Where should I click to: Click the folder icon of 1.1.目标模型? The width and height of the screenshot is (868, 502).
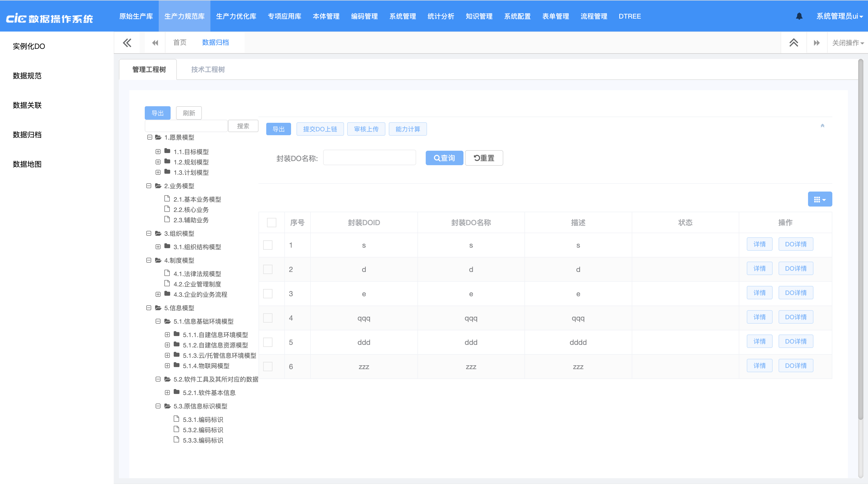(x=167, y=151)
